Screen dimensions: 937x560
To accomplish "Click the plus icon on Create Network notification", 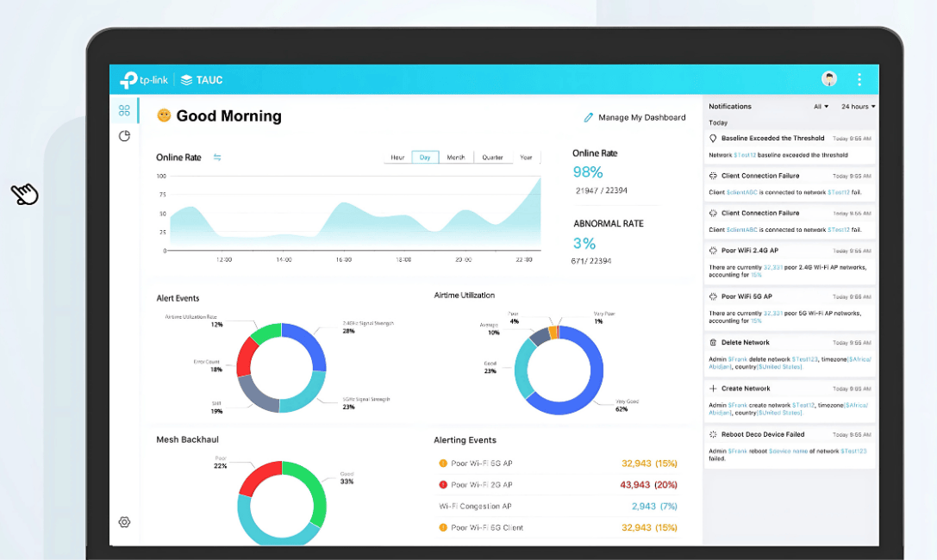I will [x=713, y=389].
